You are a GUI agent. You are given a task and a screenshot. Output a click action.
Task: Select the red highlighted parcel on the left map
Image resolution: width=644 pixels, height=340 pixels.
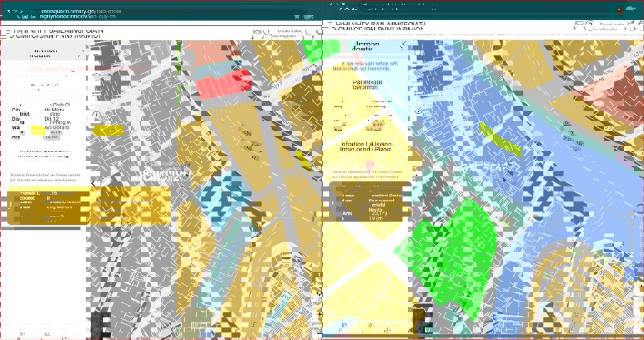(223, 84)
